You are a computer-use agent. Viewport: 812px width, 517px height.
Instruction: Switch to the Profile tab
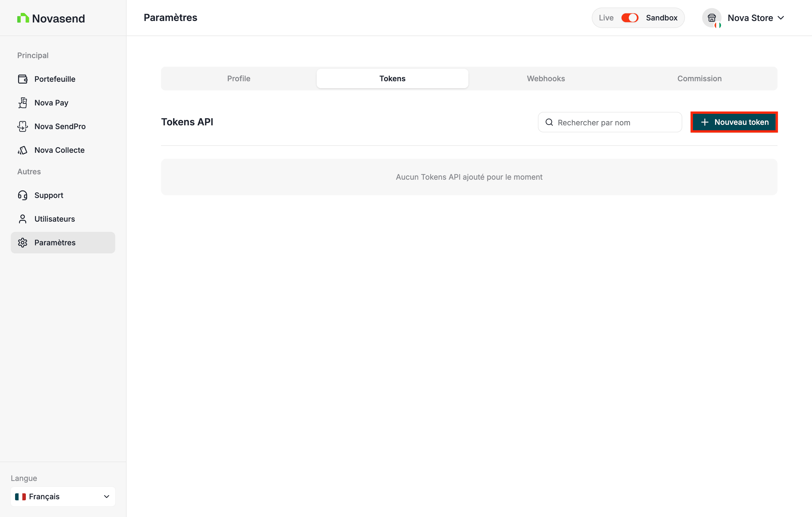(x=239, y=79)
